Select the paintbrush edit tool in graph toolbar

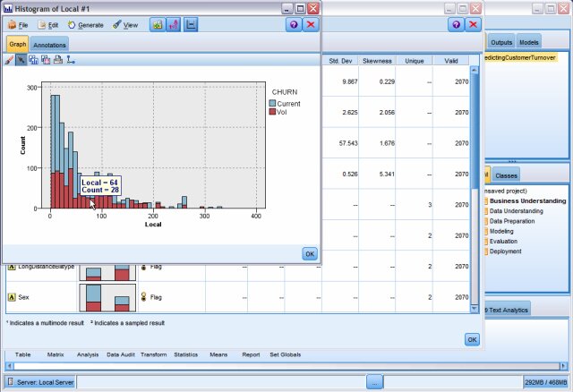9,60
